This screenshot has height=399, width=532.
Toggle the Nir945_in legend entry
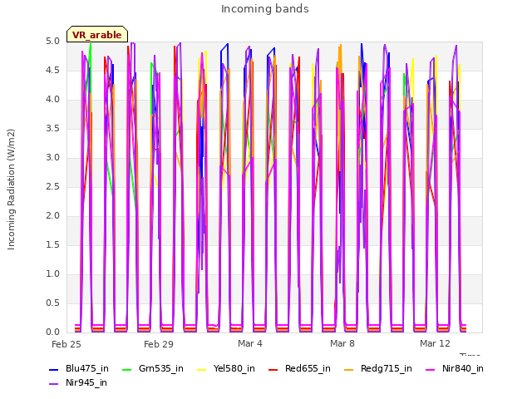click(x=78, y=383)
